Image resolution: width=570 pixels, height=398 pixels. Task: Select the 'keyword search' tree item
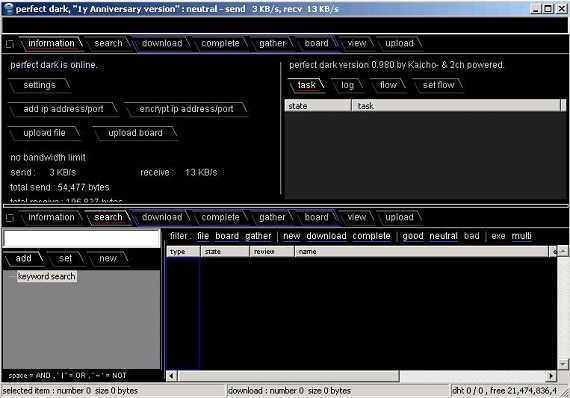(x=47, y=276)
